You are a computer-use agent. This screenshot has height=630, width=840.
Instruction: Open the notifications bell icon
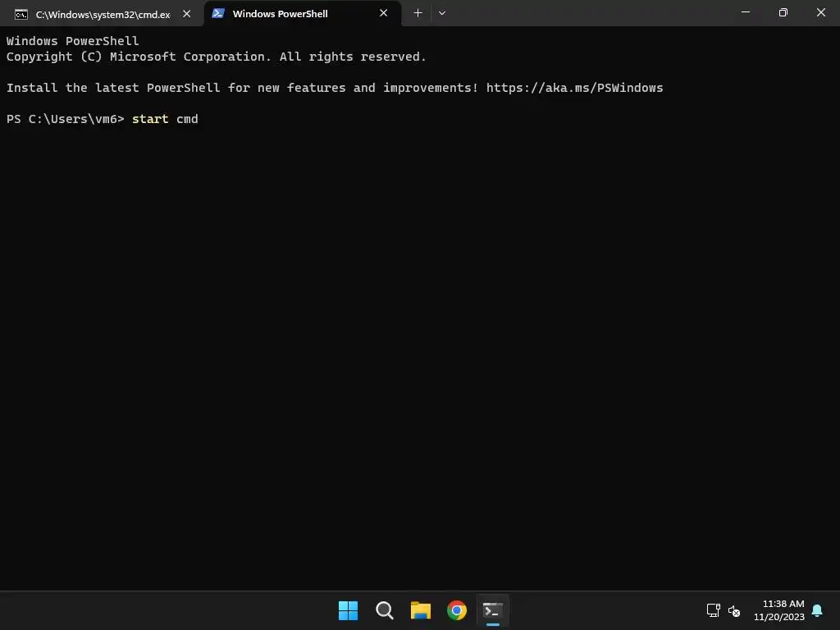817,610
